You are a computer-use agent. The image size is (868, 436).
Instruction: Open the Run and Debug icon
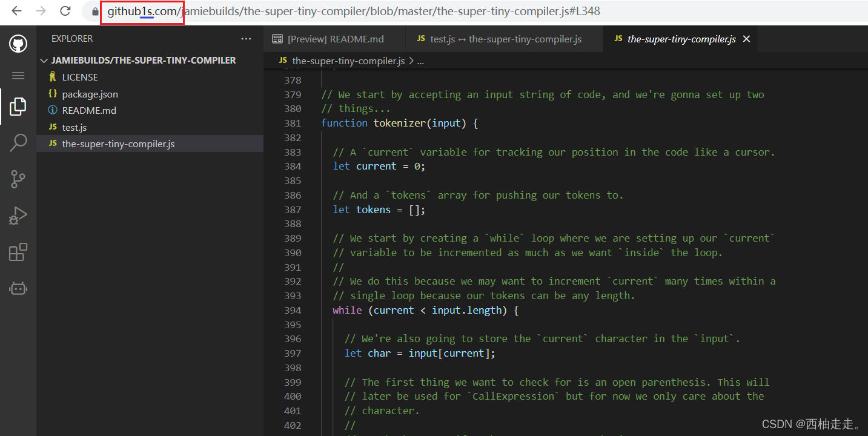pyautogui.click(x=18, y=216)
